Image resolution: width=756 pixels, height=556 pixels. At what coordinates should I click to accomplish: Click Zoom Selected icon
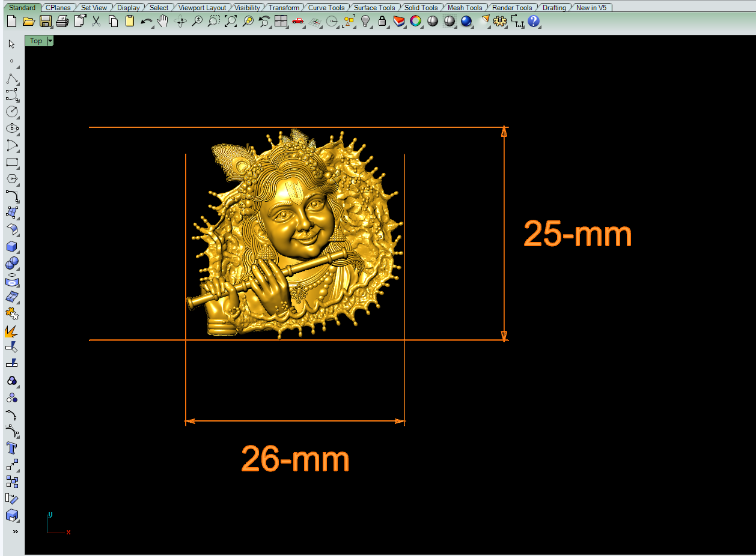point(248,21)
